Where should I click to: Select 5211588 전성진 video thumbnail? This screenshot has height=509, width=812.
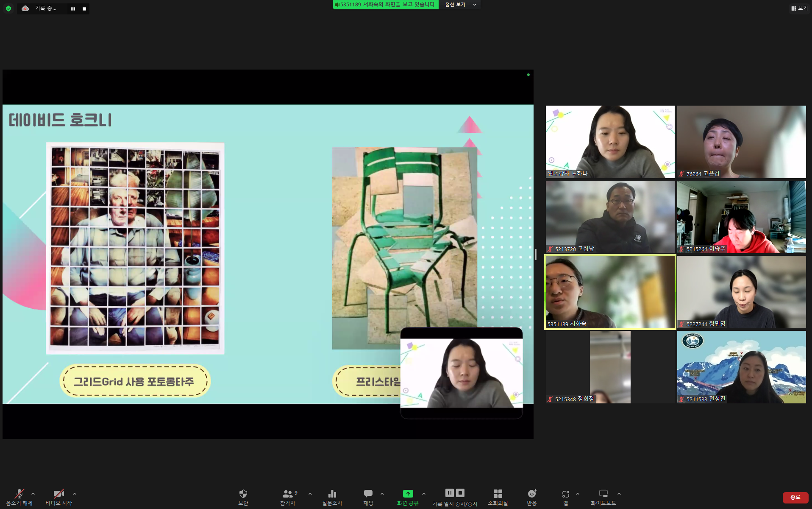(741, 367)
